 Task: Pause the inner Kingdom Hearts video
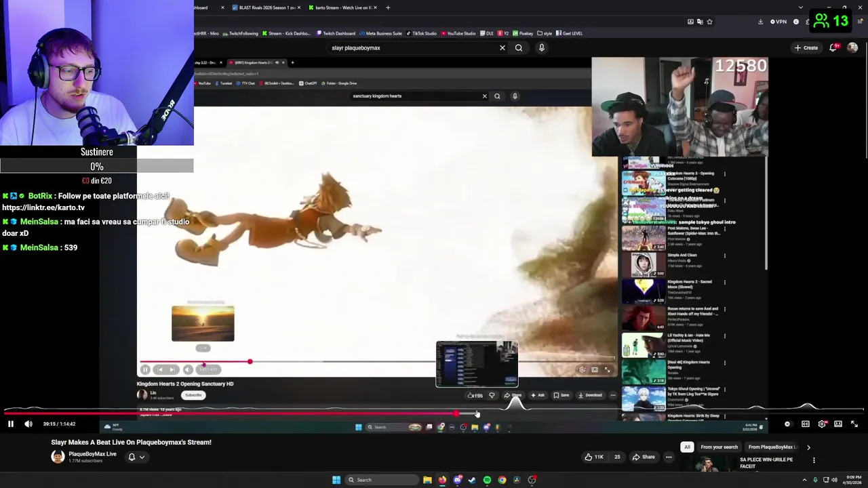click(x=145, y=370)
